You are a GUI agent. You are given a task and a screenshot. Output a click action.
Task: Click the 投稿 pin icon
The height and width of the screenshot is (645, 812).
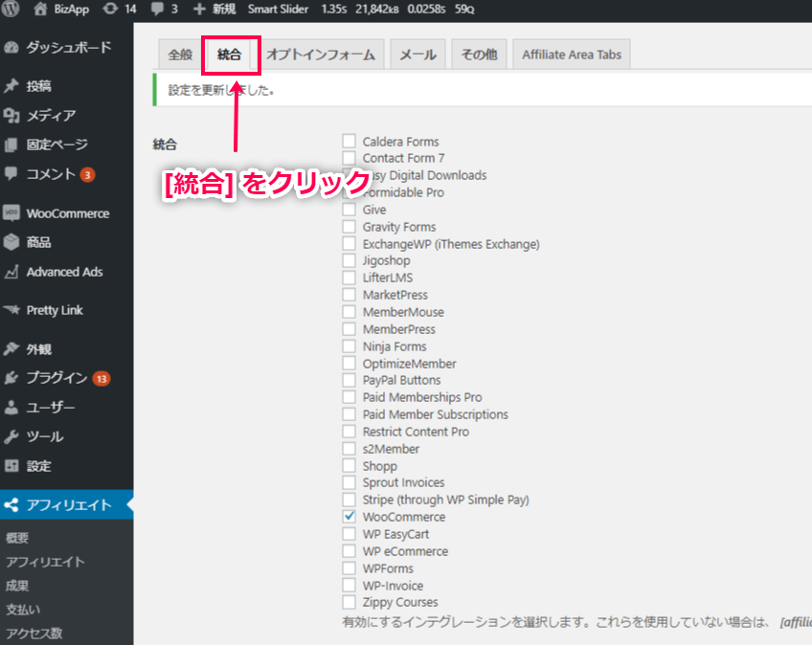[11, 86]
